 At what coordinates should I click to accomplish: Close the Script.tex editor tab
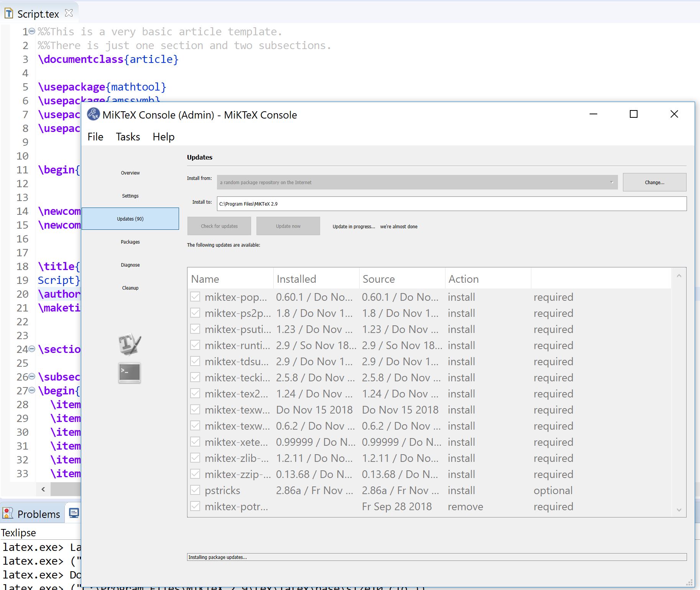click(69, 12)
